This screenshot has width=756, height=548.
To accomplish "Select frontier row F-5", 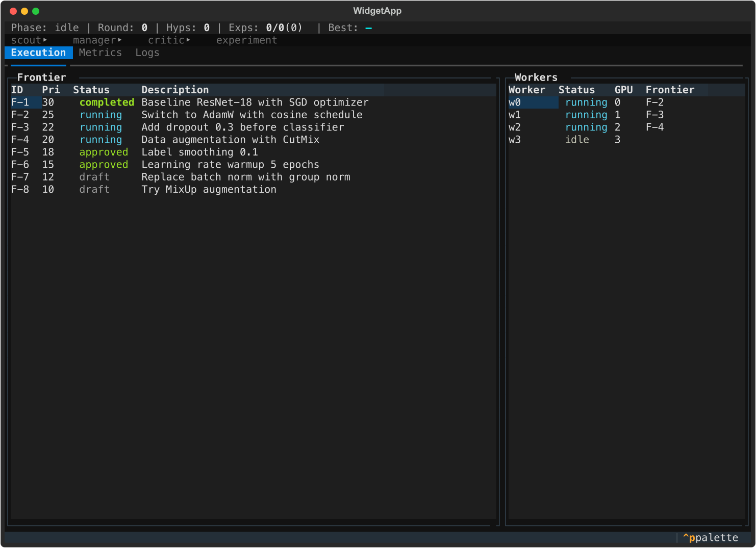I will click(x=253, y=152).
